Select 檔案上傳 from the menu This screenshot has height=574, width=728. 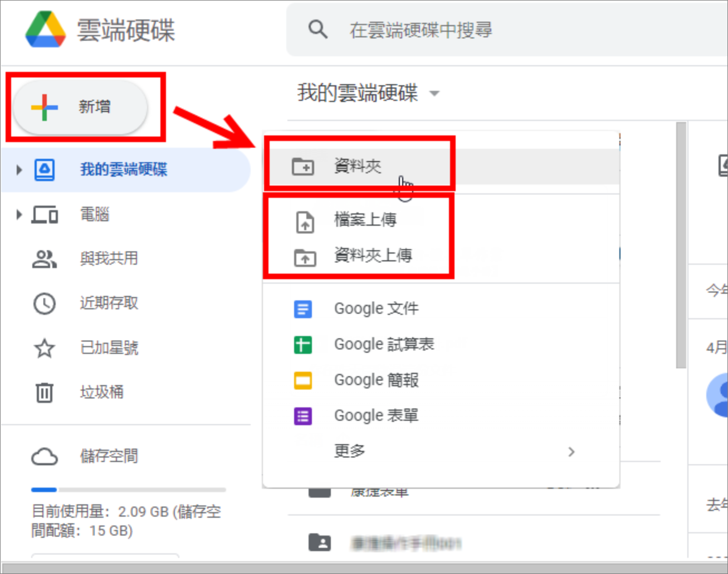point(365,220)
